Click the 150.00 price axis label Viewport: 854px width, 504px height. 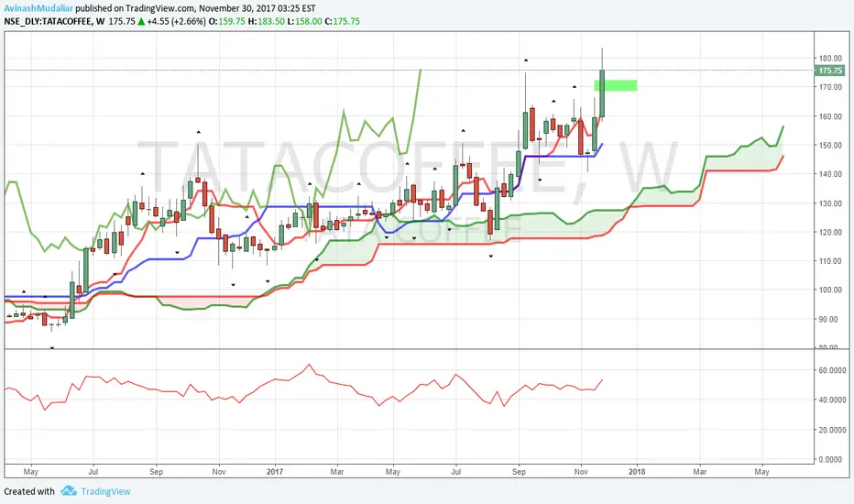[x=830, y=145]
